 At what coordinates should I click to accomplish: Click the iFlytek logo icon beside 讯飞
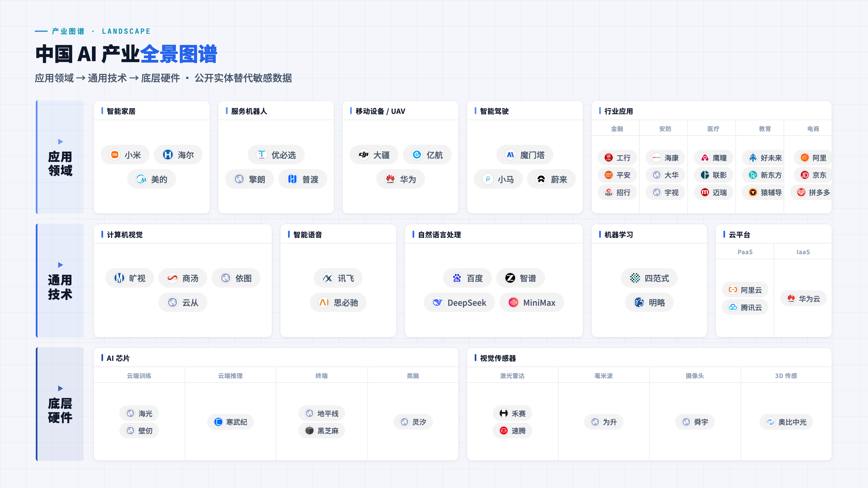coord(328,278)
